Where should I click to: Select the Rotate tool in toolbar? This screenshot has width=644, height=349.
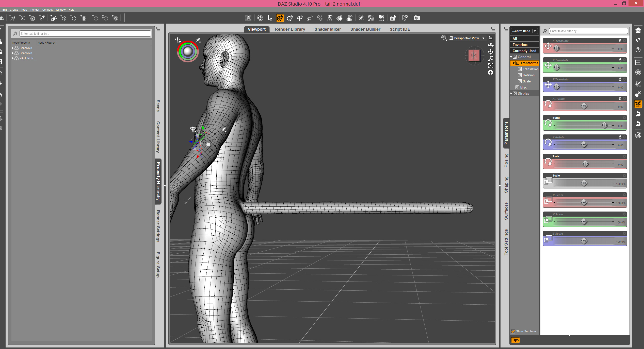tap(290, 18)
